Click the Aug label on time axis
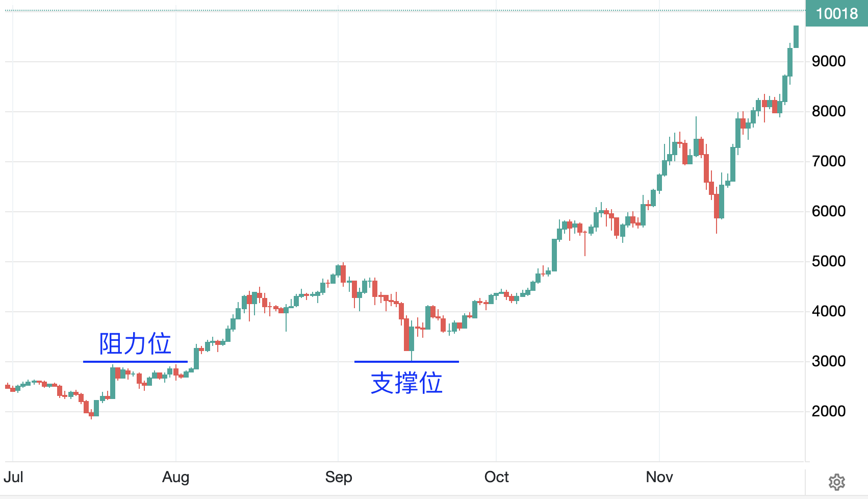 pos(176,477)
